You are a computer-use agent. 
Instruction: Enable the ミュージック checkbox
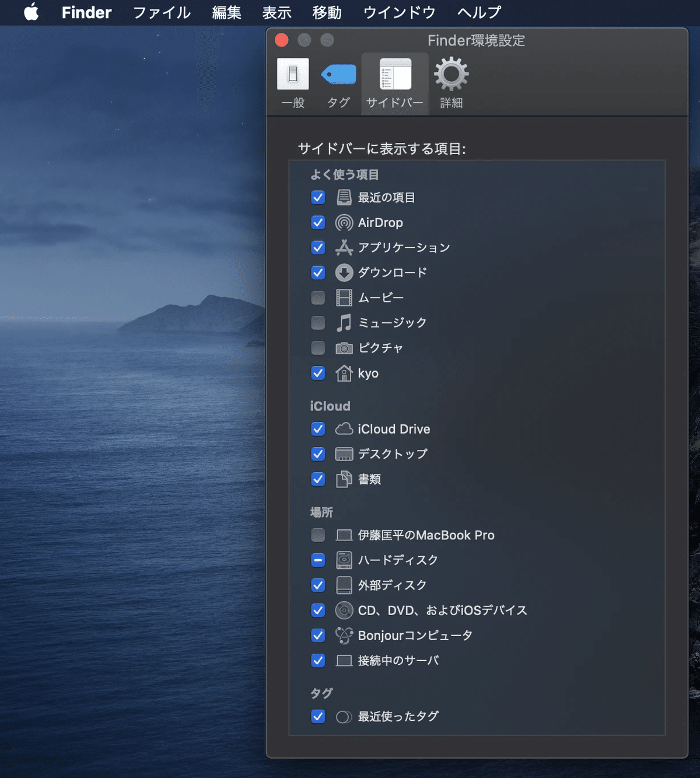[x=318, y=323]
